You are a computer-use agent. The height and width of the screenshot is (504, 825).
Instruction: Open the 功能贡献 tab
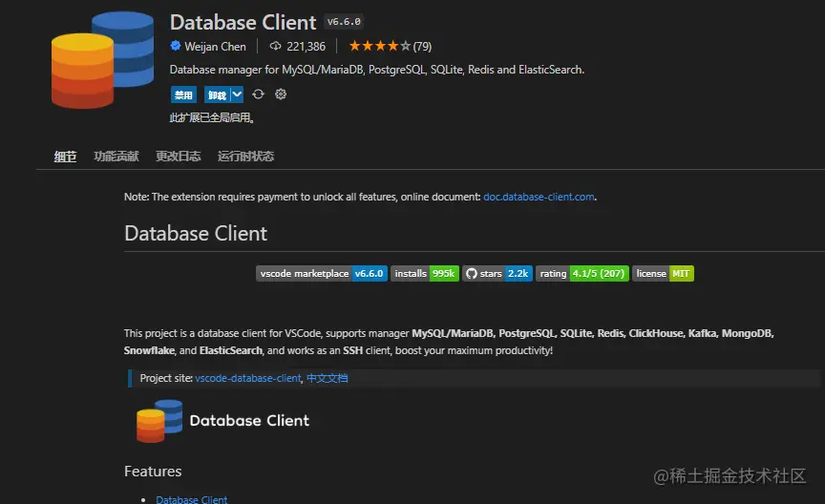click(x=116, y=157)
